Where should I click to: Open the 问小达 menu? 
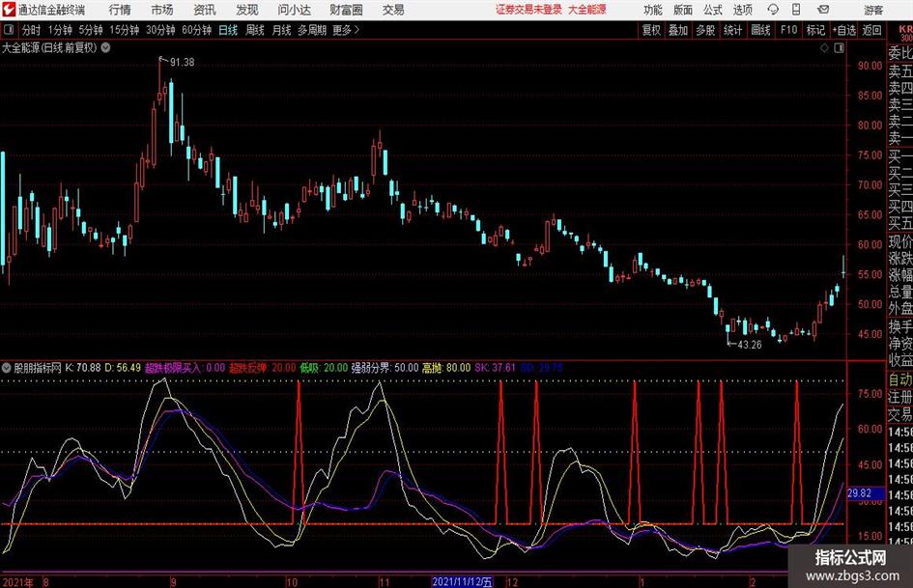pyautogui.click(x=294, y=10)
